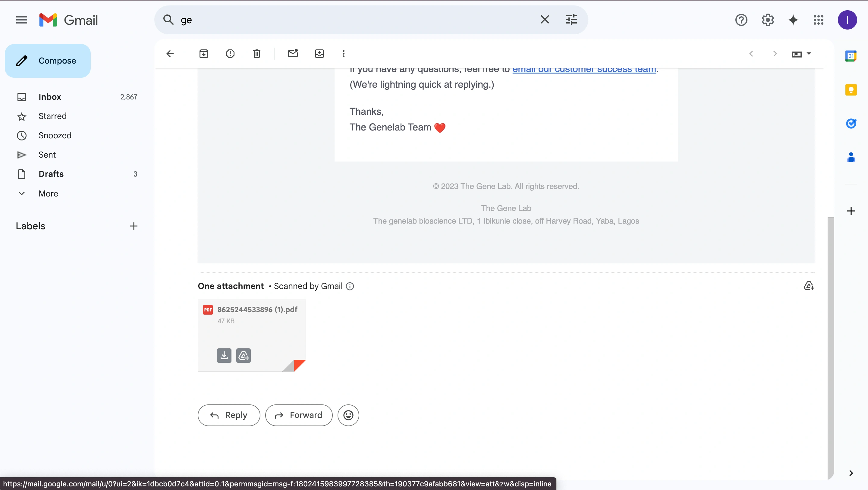Archive the open email

203,54
